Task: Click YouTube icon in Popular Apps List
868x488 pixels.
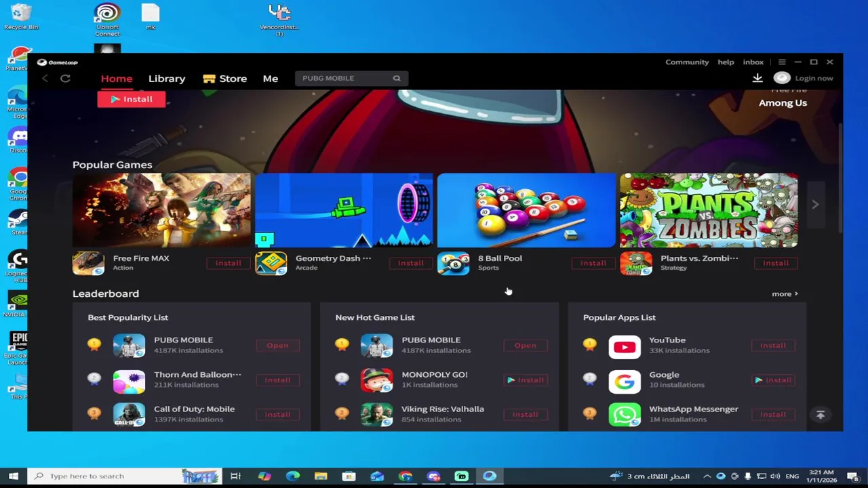Action: (x=625, y=346)
